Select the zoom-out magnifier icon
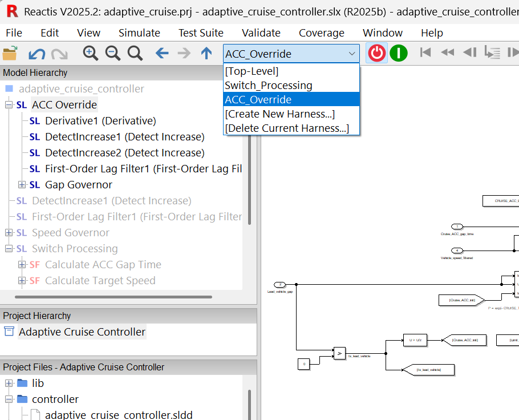Viewport: 519px width, 420px height. pyautogui.click(x=113, y=52)
